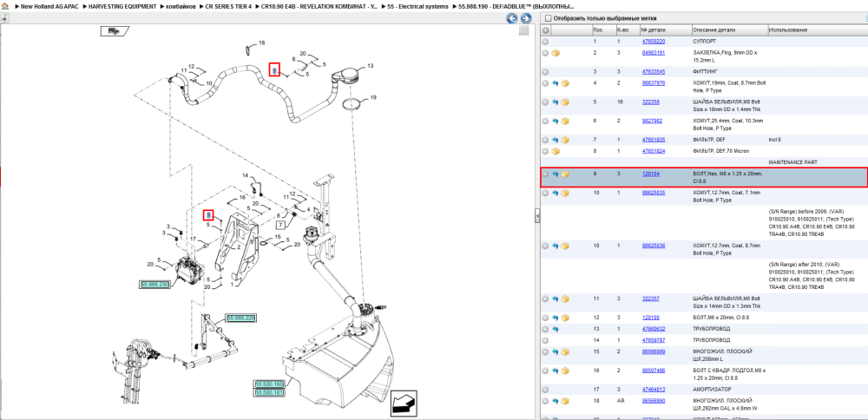Click the blue arrow icon for part 86507486
The image size is (868, 420).
click(x=556, y=371)
